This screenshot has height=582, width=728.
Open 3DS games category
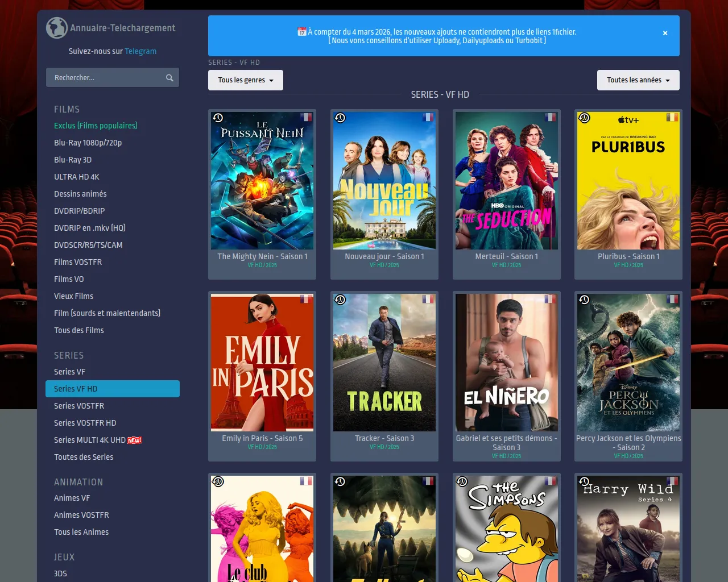(x=60, y=573)
